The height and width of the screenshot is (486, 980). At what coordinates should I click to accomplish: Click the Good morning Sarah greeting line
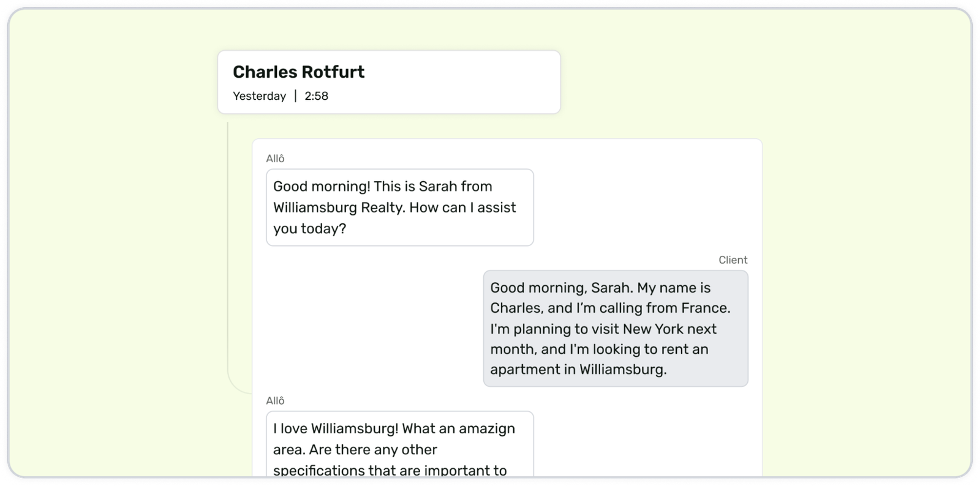click(382, 186)
